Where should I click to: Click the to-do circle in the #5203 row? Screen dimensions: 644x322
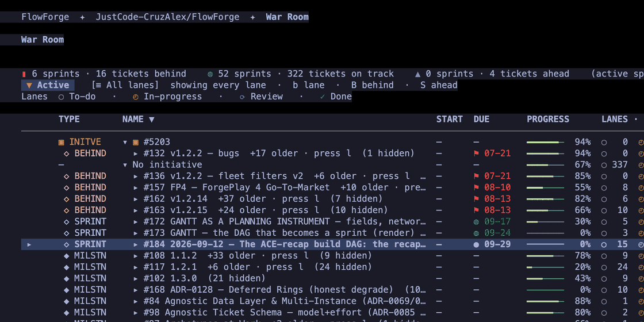[x=604, y=142]
